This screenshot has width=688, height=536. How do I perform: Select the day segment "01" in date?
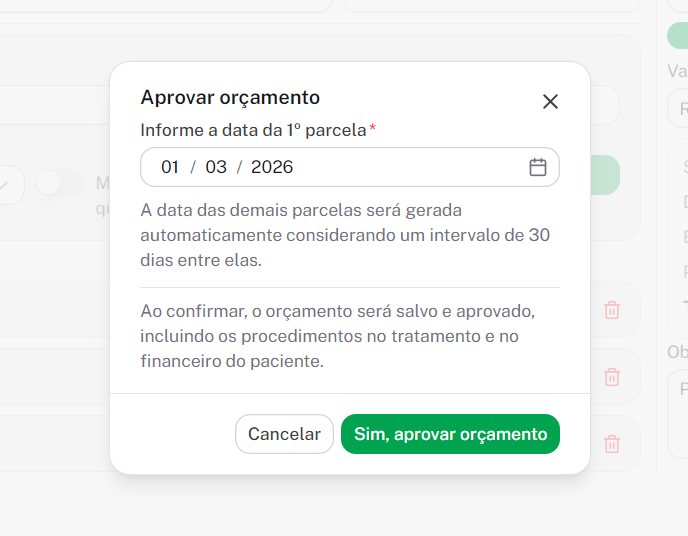point(170,167)
